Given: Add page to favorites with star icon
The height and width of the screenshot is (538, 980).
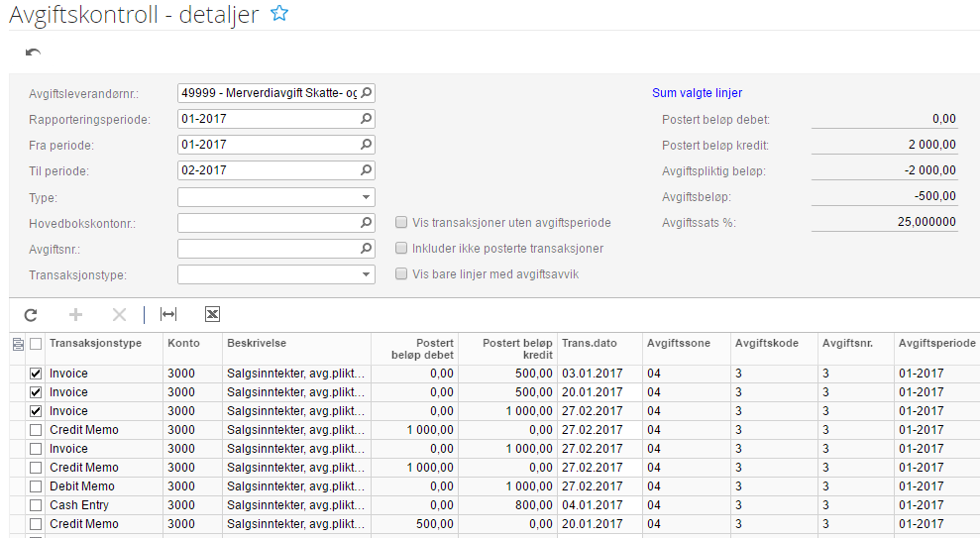Looking at the screenshot, I should pyautogui.click(x=279, y=13).
